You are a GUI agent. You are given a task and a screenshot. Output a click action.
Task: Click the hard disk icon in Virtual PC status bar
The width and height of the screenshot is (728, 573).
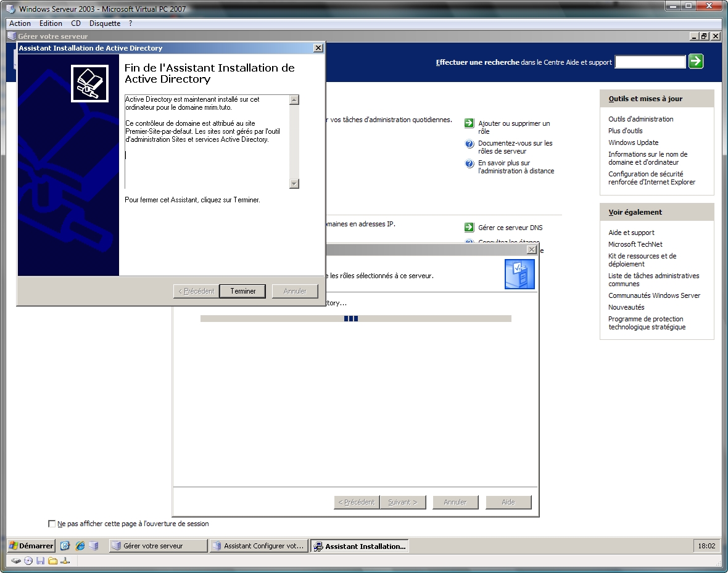pos(16,561)
